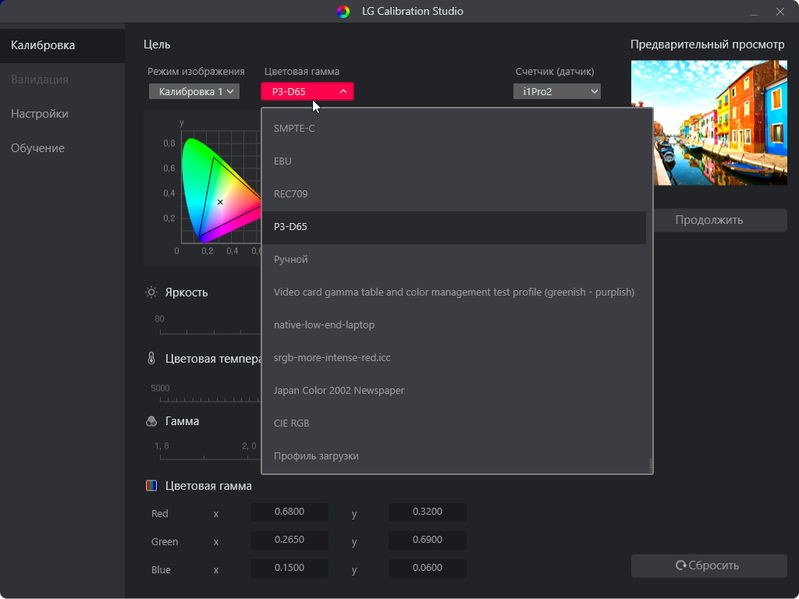Choose CIE RGB from the list

[x=454, y=423]
